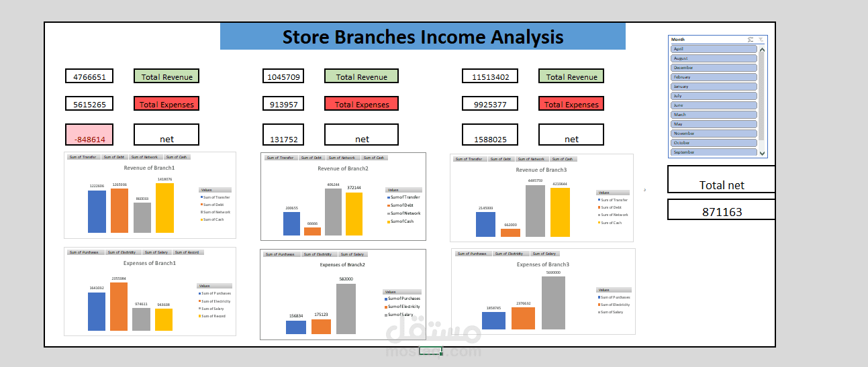868x367 pixels.
Task: Select the Month slicer header title
Action: click(x=678, y=40)
